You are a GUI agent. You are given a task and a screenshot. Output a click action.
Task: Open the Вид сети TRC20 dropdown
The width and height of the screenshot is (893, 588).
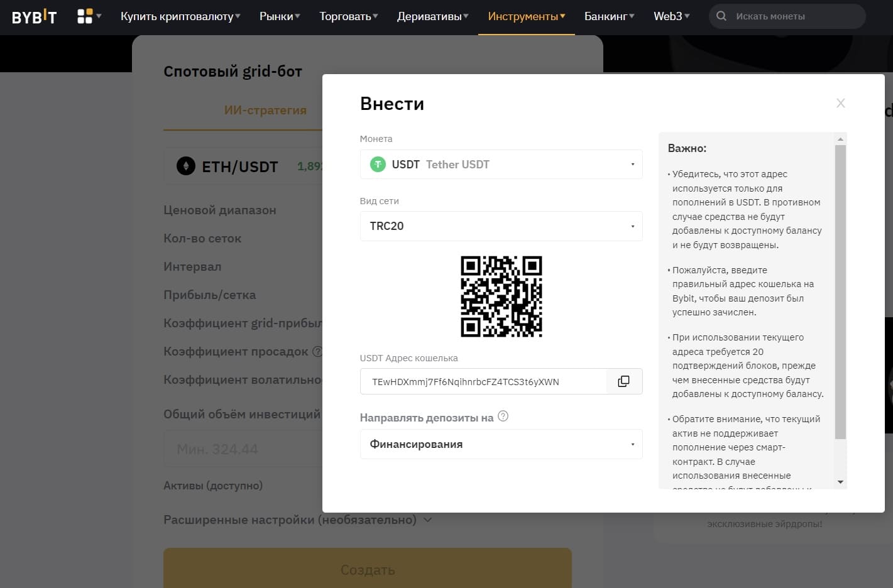pyautogui.click(x=501, y=226)
